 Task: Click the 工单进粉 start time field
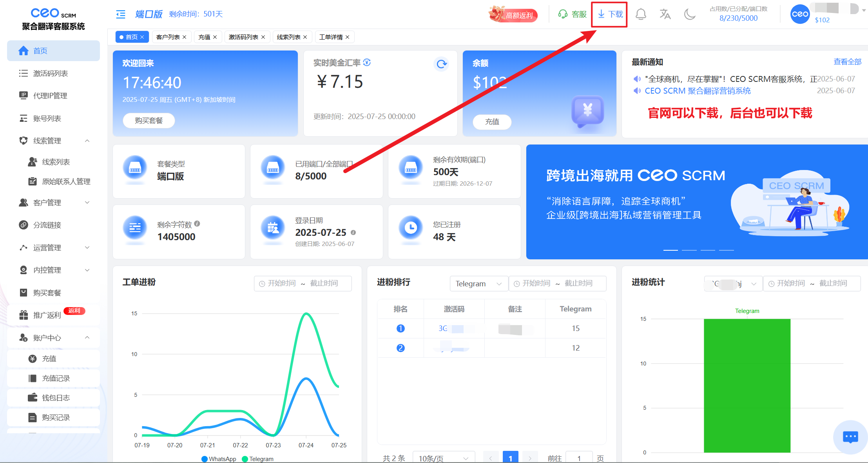[x=281, y=283]
